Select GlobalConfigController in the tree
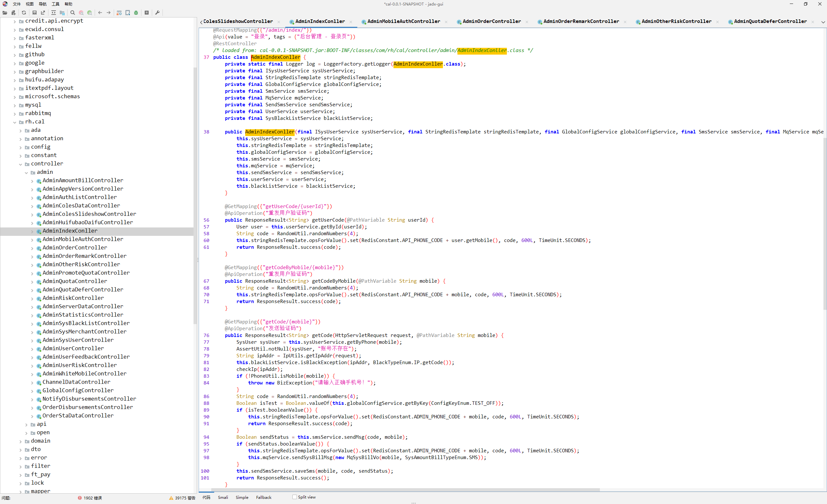Image resolution: width=827 pixels, height=504 pixels. point(78,390)
